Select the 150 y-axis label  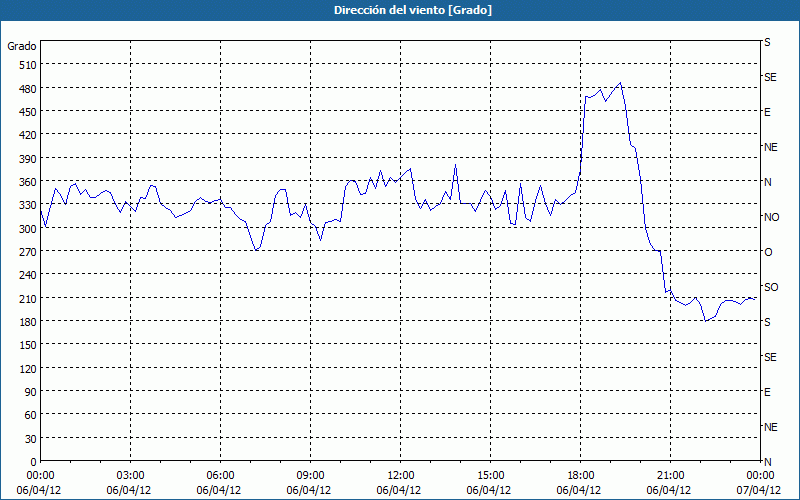tap(29, 345)
